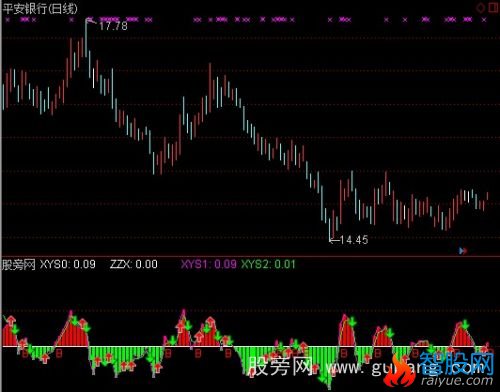Click the arrow marker left of 14.45
Screen dimensions: 500x392
click(x=334, y=240)
